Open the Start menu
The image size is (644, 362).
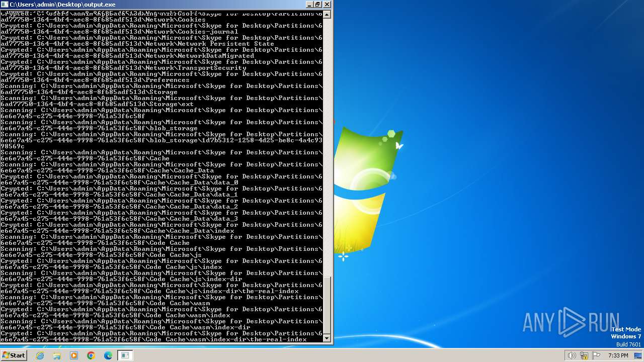(14, 355)
